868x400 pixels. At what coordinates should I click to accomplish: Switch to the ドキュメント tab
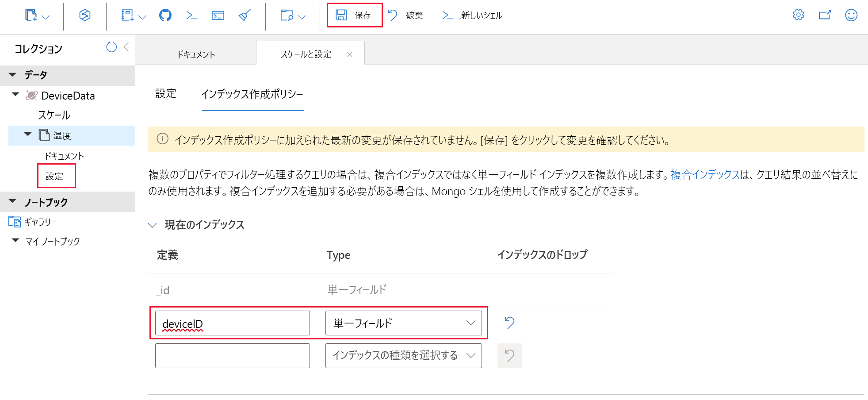pyautogui.click(x=196, y=54)
